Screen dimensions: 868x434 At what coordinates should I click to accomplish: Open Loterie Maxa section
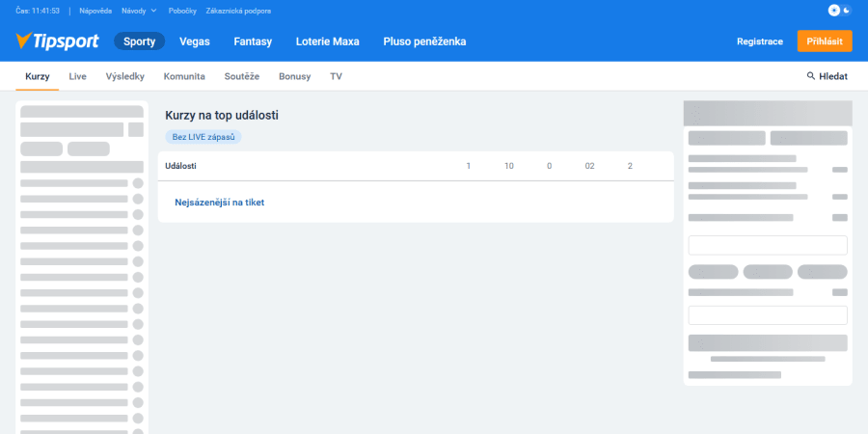pyautogui.click(x=328, y=41)
